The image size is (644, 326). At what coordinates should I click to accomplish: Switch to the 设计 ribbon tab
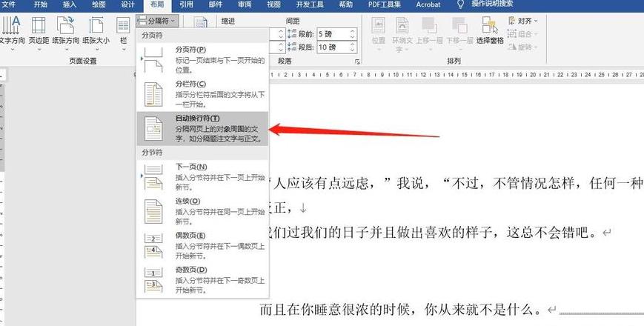pyautogui.click(x=127, y=4)
